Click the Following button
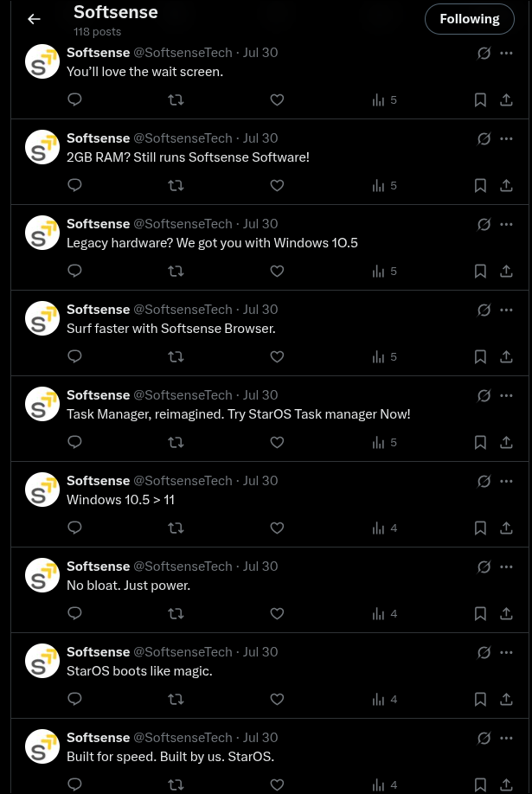This screenshot has height=794, width=532. click(470, 19)
